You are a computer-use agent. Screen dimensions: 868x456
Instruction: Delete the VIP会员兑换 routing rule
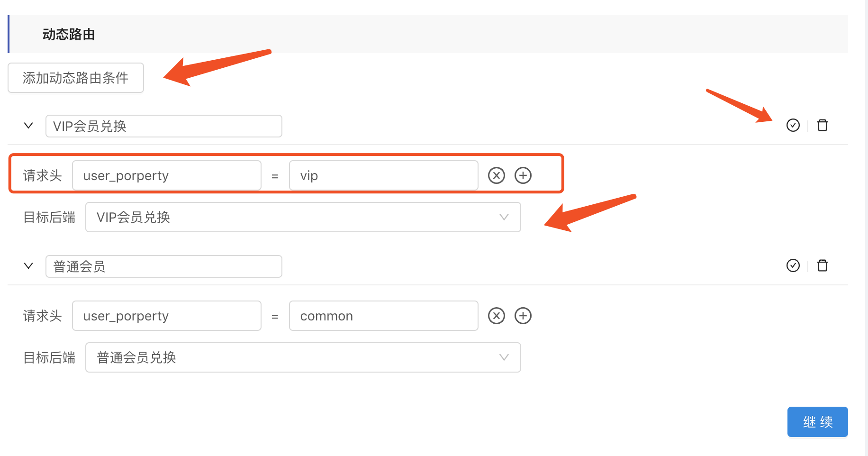pyautogui.click(x=823, y=125)
